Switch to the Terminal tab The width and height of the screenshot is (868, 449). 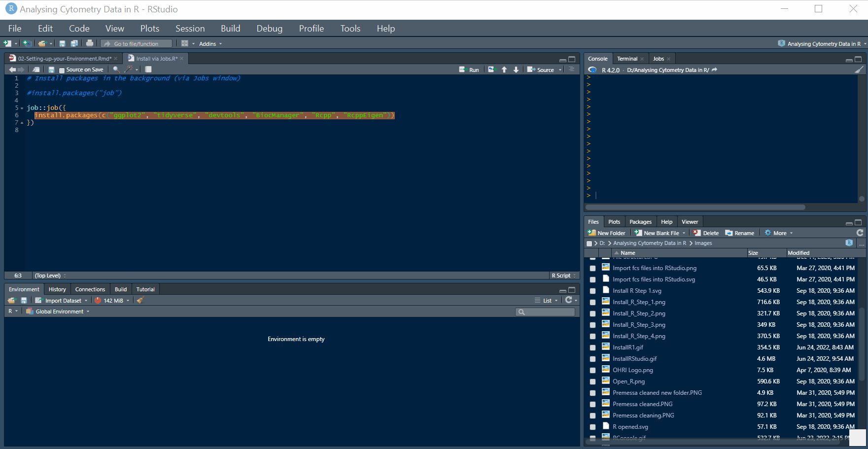click(627, 59)
